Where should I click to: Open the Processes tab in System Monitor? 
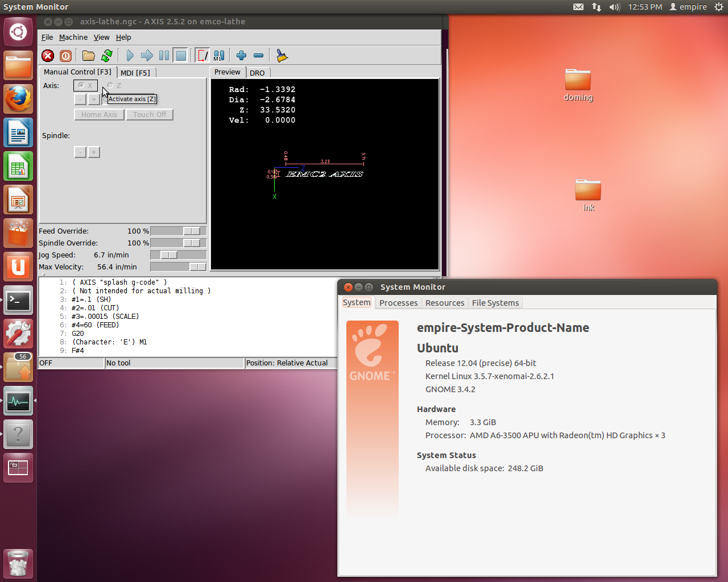[398, 303]
